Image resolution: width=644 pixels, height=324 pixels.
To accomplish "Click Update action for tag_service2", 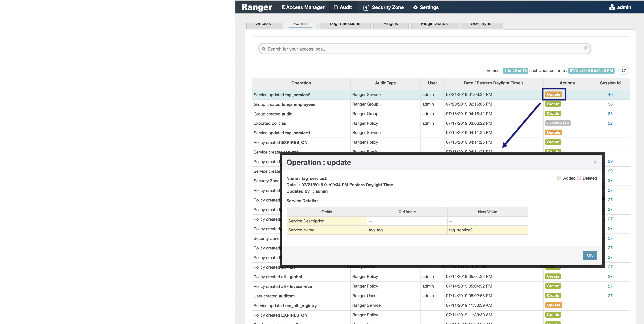I will (554, 94).
